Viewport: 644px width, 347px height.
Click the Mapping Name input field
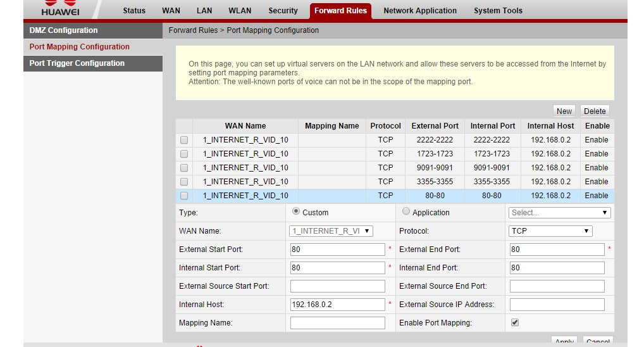click(338, 323)
